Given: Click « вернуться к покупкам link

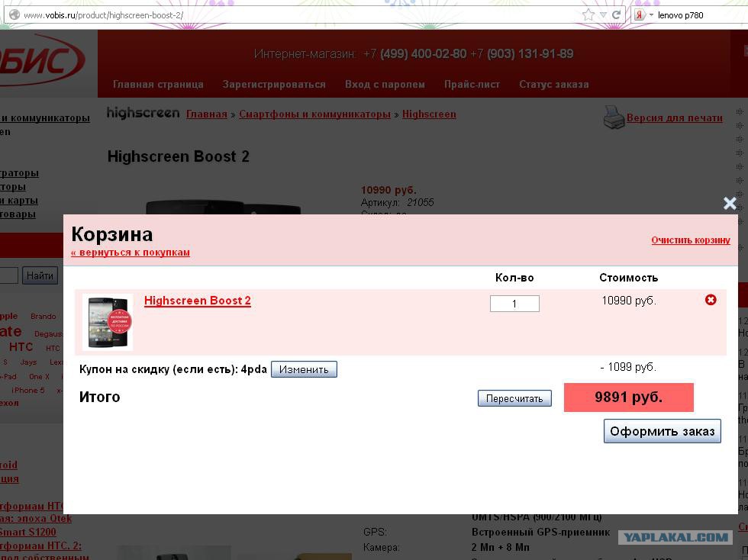Looking at the screenshot, I should [131, 253].
